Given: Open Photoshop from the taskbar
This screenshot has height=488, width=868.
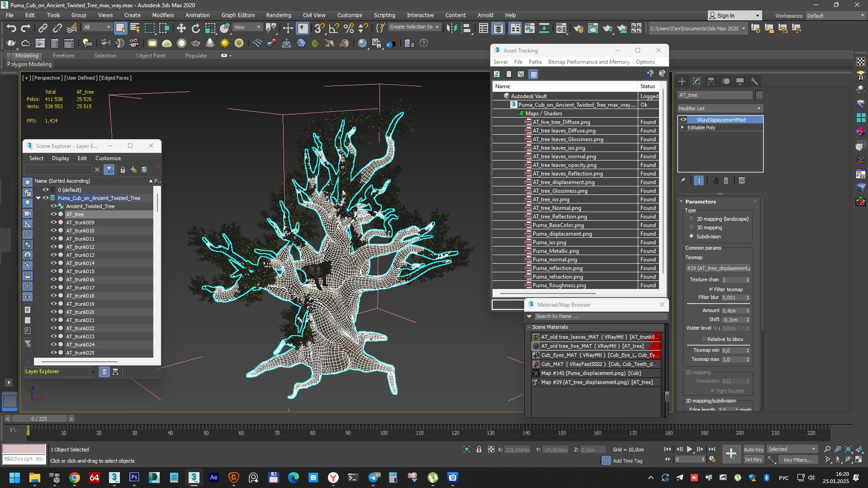Looking at the screenshot, I should click(x=134, y=478).
